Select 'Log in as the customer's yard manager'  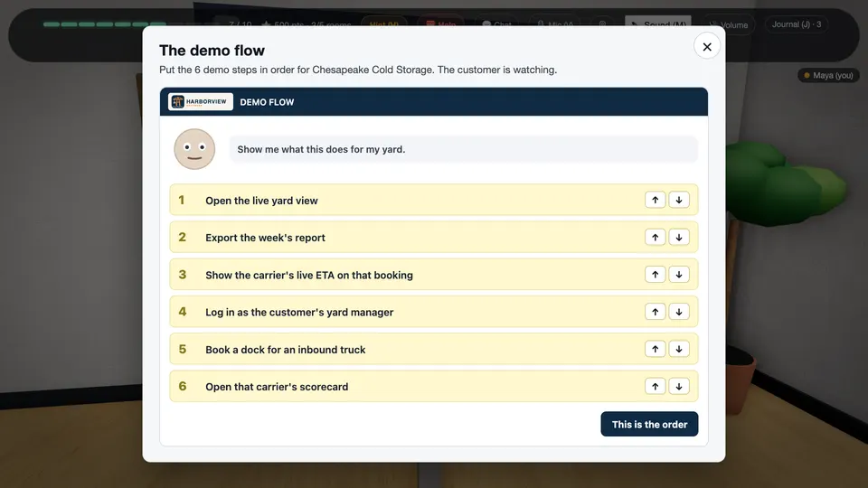tap(433, 312)
